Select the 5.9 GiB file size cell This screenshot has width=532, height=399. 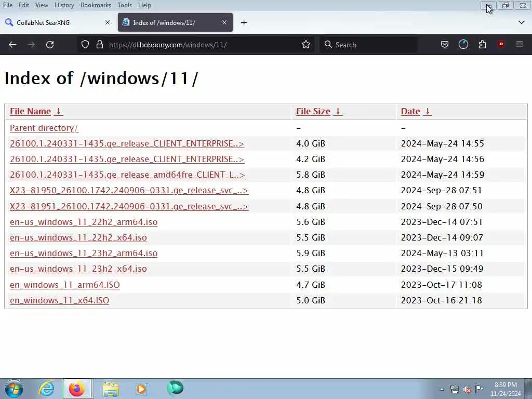(x=311, y=253)
